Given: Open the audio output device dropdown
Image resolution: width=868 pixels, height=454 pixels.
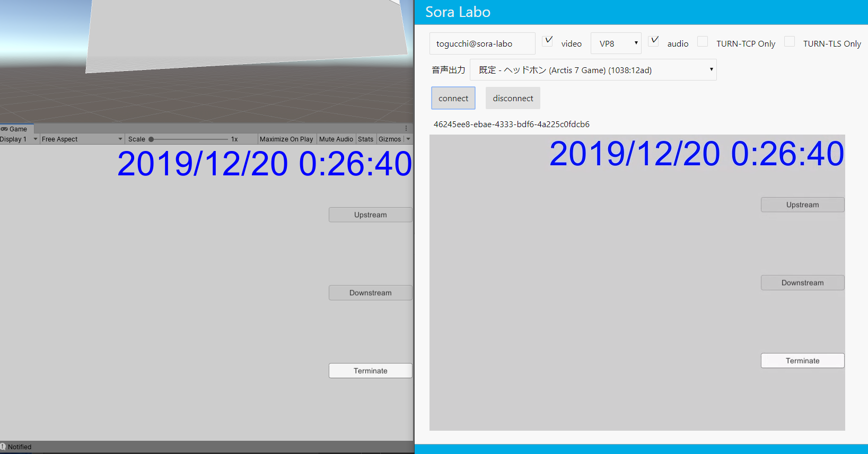Looking at the screenshot, I should (593, 70).
